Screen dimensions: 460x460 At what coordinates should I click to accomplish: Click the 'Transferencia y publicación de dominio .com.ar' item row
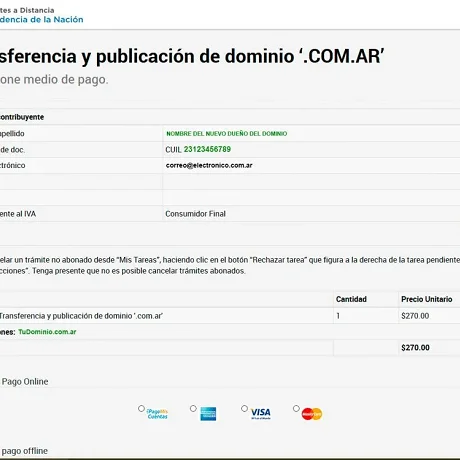[x=230, y=316]
